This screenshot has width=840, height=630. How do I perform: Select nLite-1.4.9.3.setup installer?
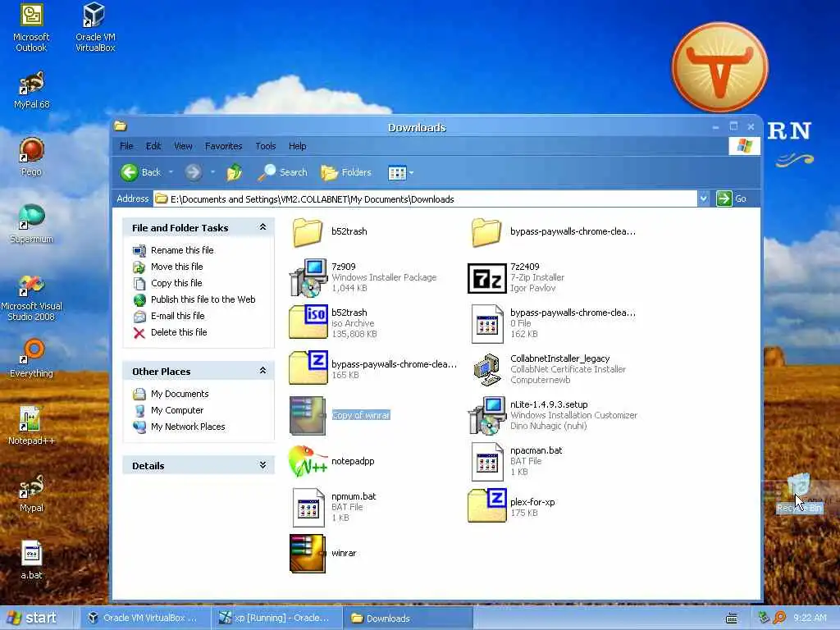[553, 415]
